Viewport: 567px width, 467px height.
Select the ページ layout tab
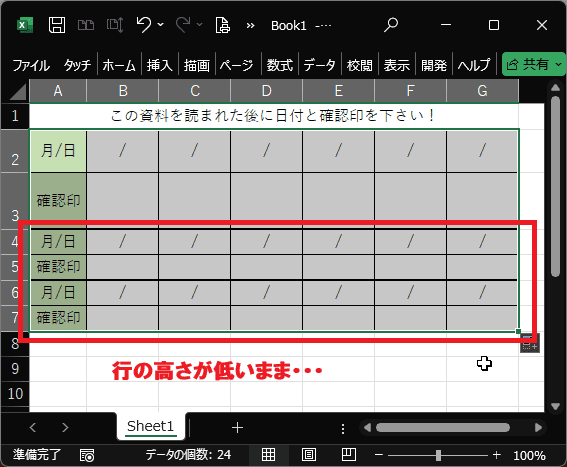[236, 65]
